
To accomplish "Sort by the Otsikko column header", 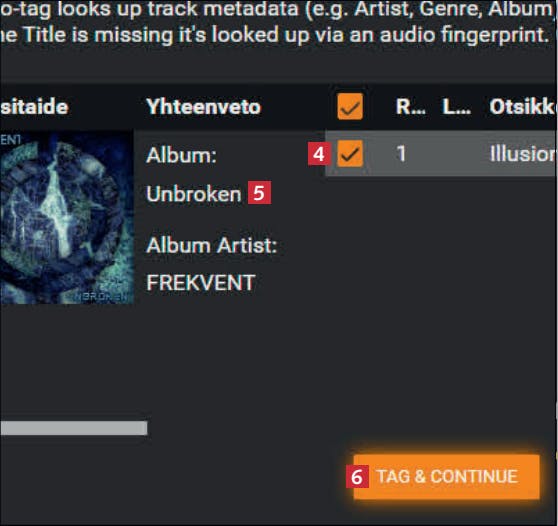I will (523, 106).
